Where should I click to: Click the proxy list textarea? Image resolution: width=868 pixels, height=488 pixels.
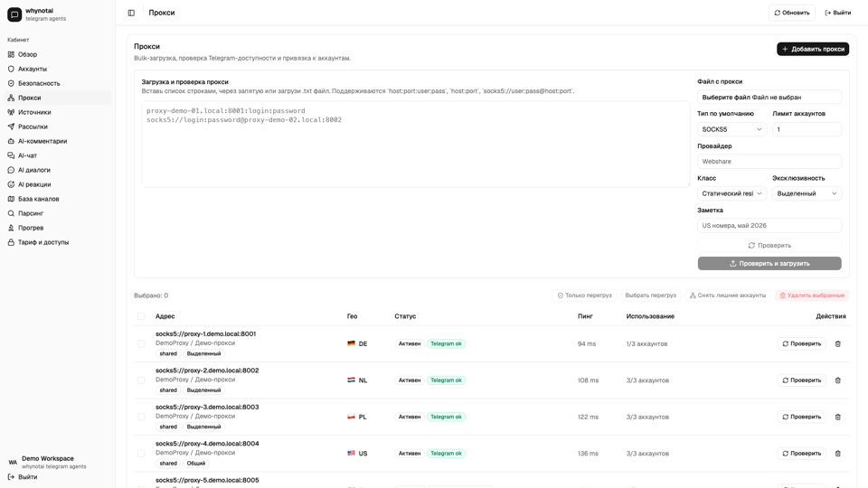click(416, 144)
